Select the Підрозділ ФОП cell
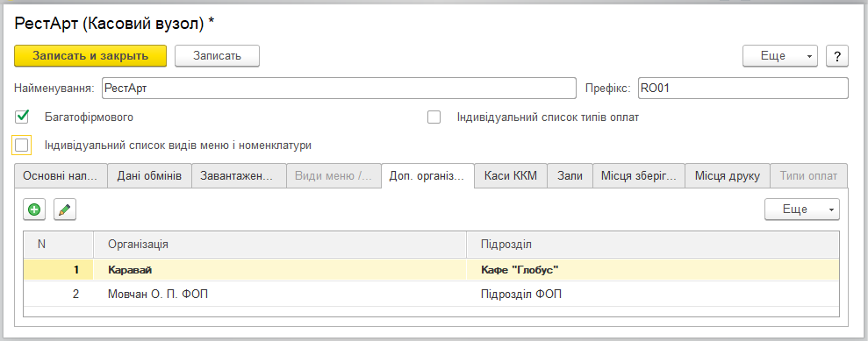The width and height of the screenshot is (868, 341). pyautogui.click(x=653, y=294)
